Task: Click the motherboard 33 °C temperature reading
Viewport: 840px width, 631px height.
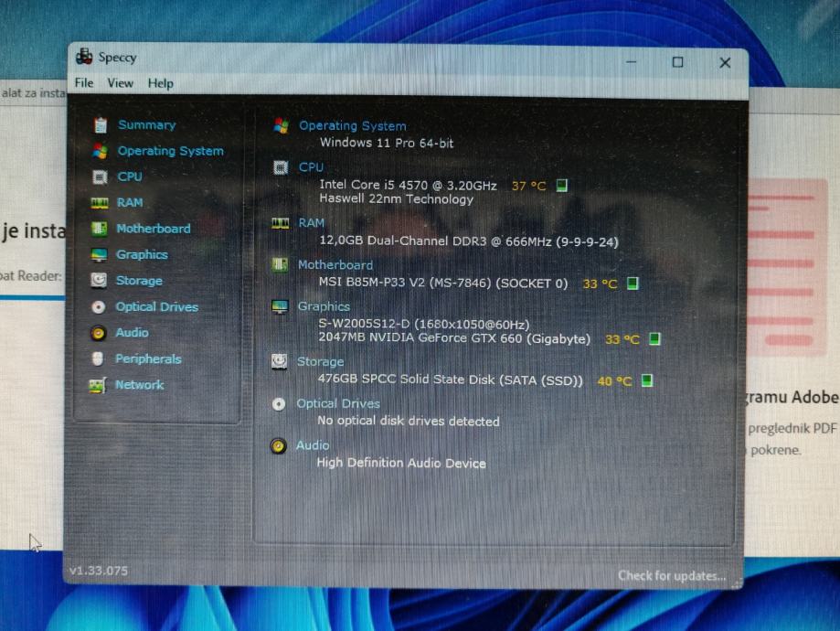Action: [x=600, y=283]
